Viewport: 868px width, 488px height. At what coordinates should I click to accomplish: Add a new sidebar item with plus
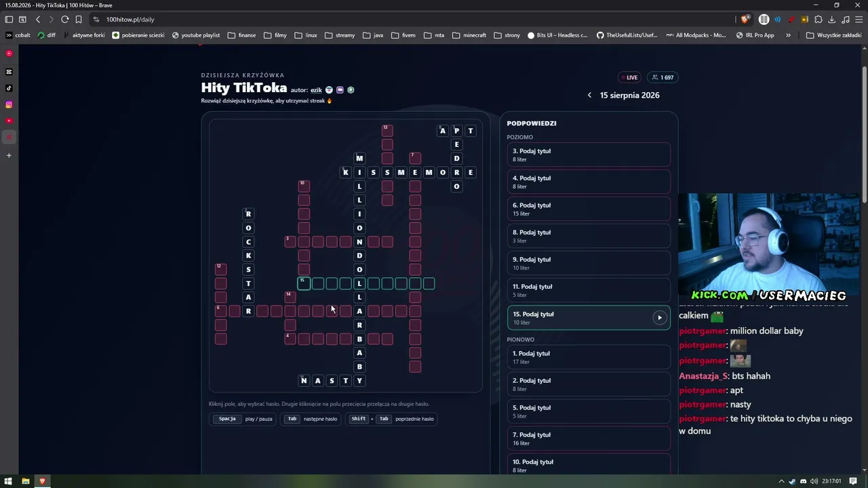[x=9, y=155]
